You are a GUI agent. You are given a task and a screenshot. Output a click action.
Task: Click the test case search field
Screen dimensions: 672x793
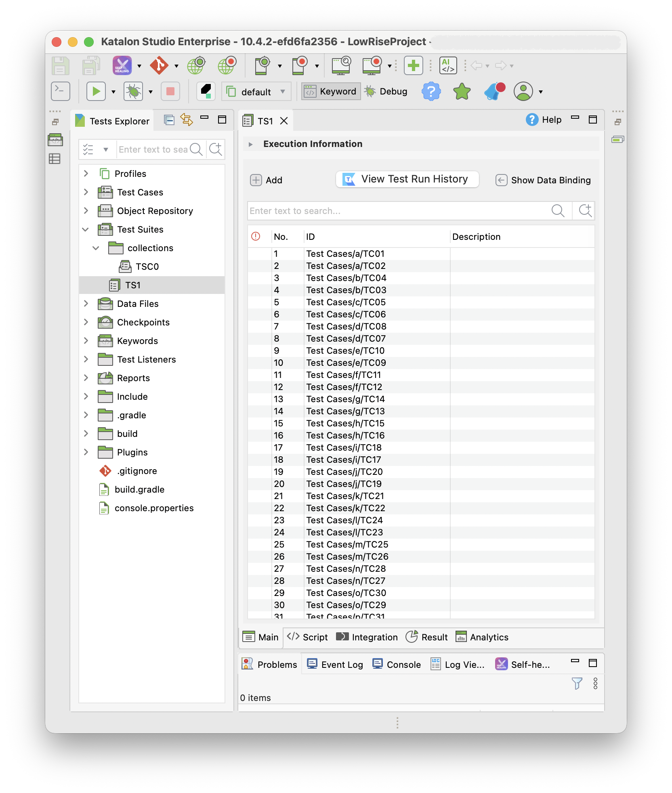click(397, 211)
